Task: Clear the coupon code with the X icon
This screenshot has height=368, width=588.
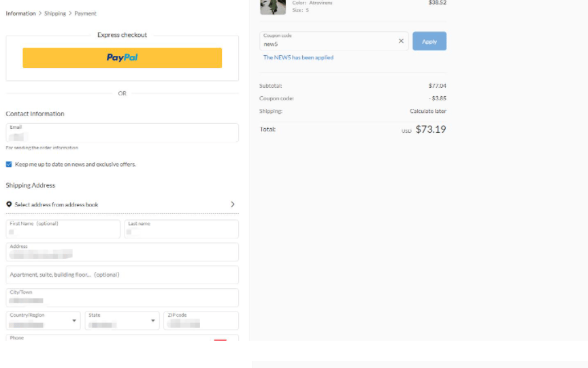Action: click(x=401, y=41)
